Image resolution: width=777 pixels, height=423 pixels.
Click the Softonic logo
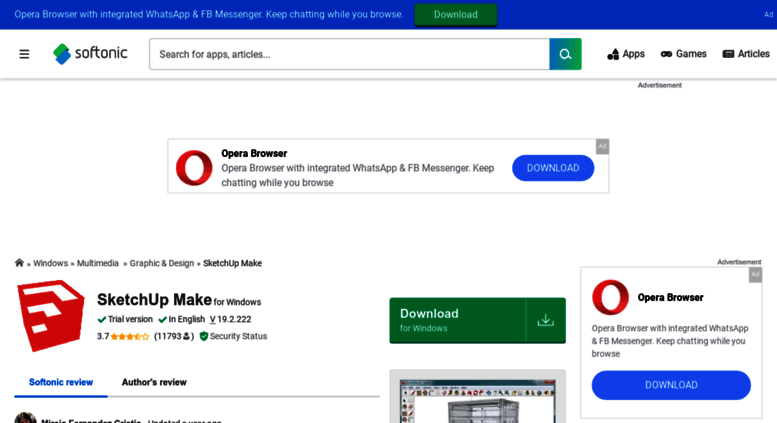(x=90, y=54)
